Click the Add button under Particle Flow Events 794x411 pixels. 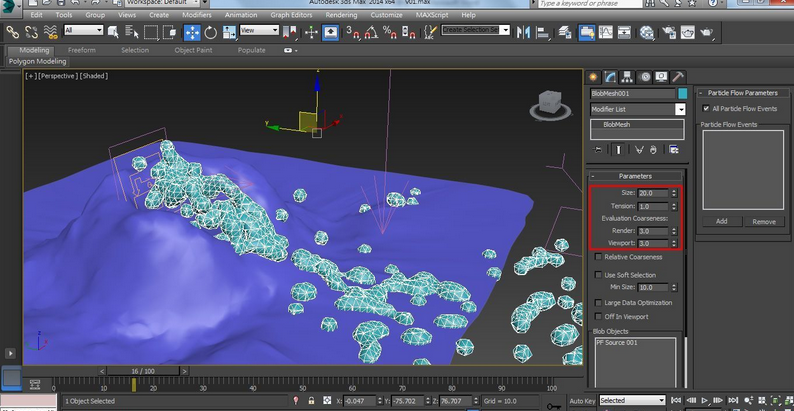(x=721, y=221)
